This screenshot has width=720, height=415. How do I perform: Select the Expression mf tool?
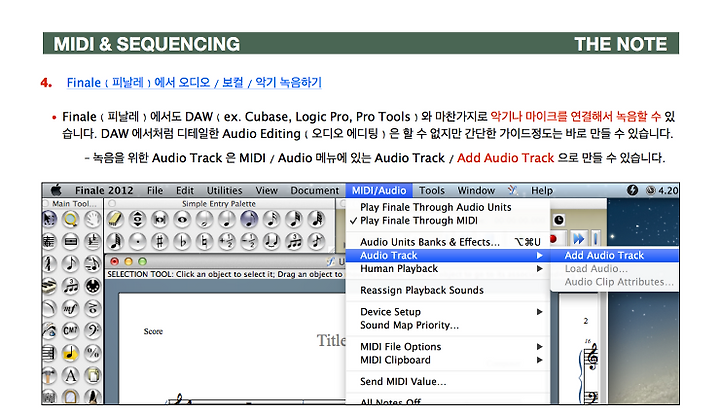[x=71, y=308]
